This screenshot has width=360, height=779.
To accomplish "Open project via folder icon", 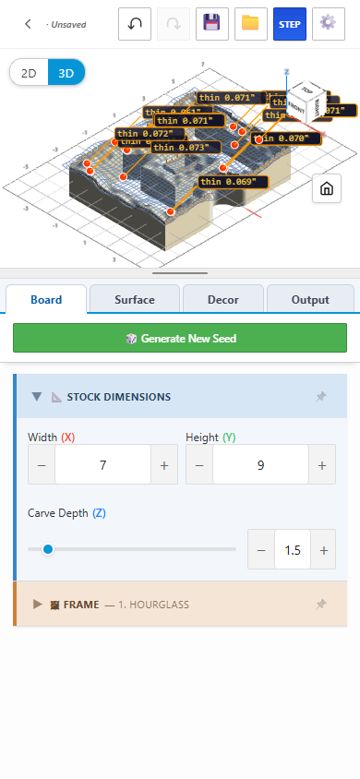I will pyautogui.click(x=251, y=24).
